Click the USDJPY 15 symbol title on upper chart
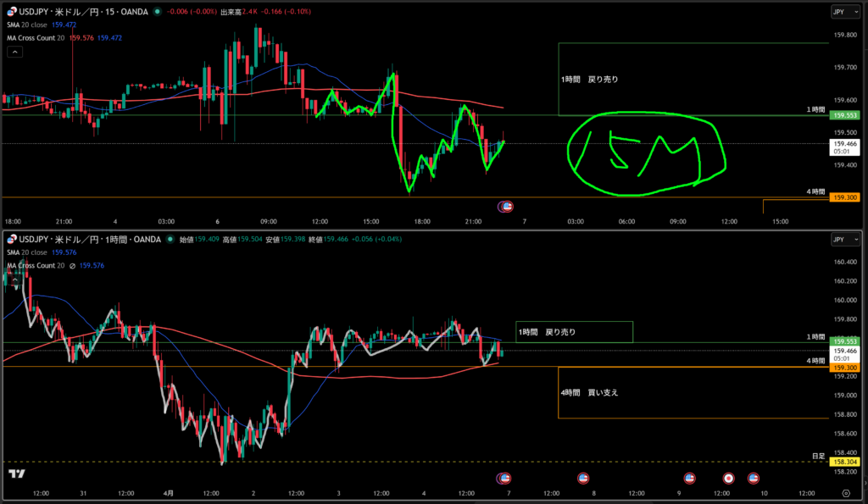This screenshot has height=504, width=868. (x=83, y=10)
